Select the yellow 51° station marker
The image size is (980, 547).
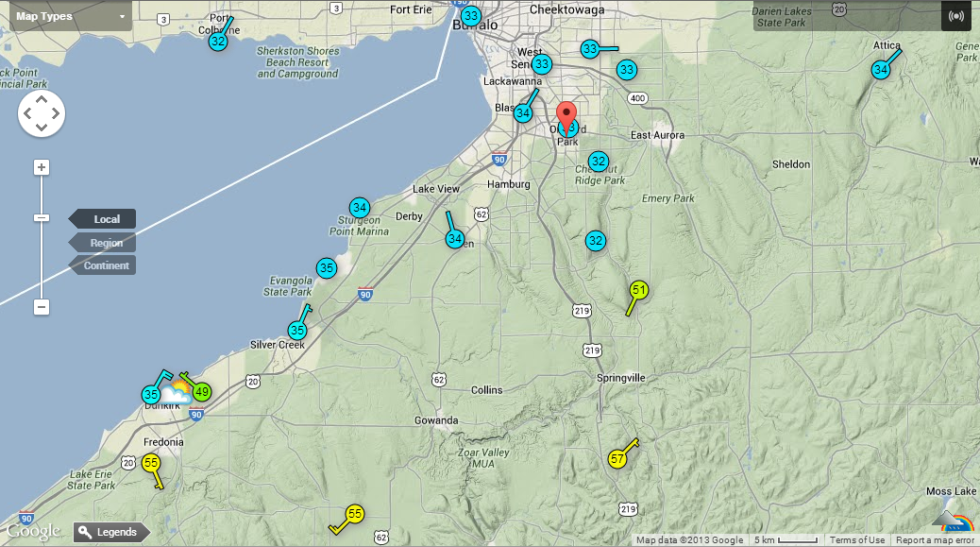point(639,289)
